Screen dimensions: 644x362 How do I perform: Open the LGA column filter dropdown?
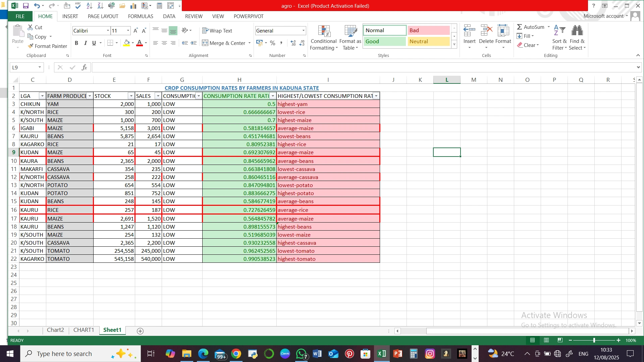[x=42, y=96]
